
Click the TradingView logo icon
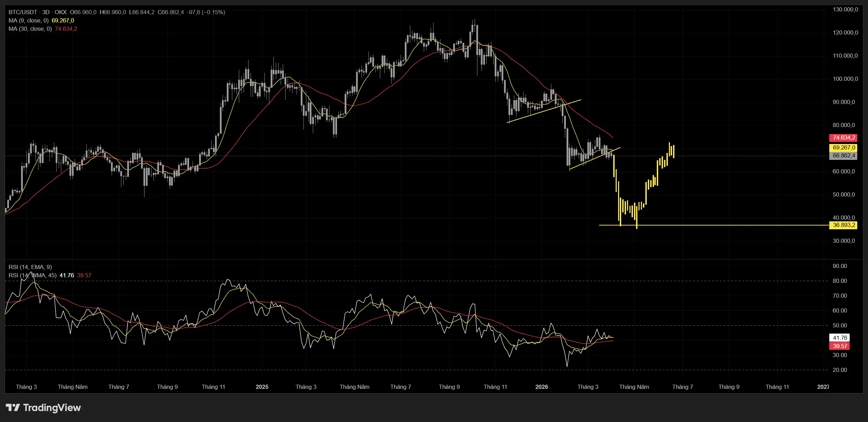pyautogui.click(x=13, y=407)
